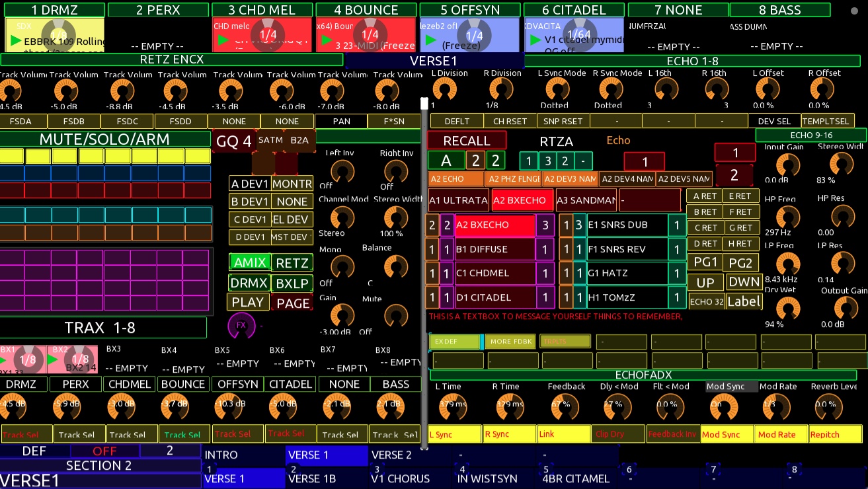Click the purple FX circle icon
The width and height of the screenshot is (868, 489).
[241, 325]
